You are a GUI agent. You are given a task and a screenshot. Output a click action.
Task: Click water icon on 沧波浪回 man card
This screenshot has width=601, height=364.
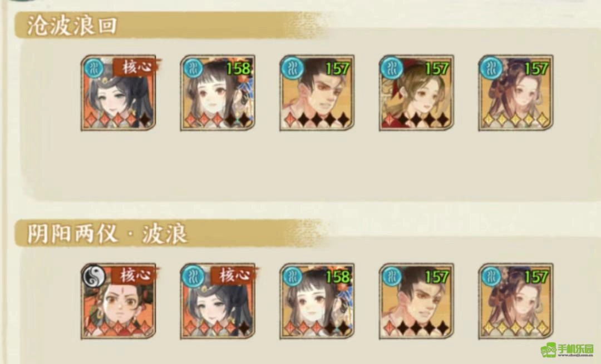tap(293, 68)
